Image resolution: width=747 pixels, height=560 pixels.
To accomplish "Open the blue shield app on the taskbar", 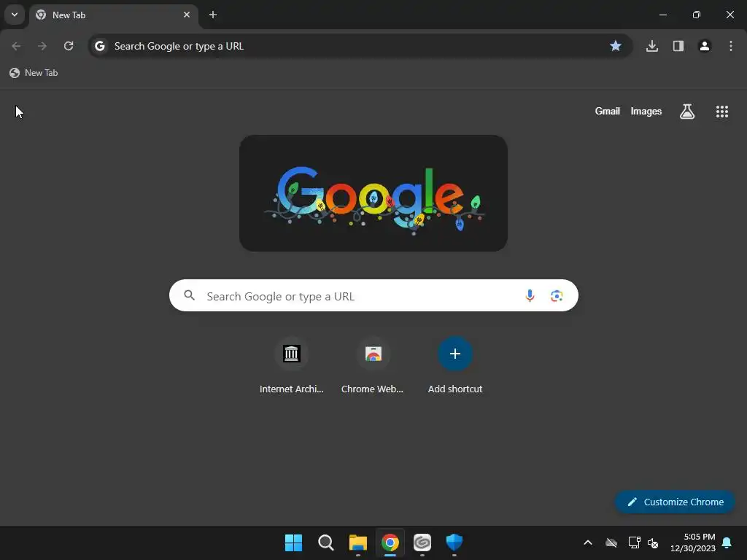I will (x=454, y=542).
